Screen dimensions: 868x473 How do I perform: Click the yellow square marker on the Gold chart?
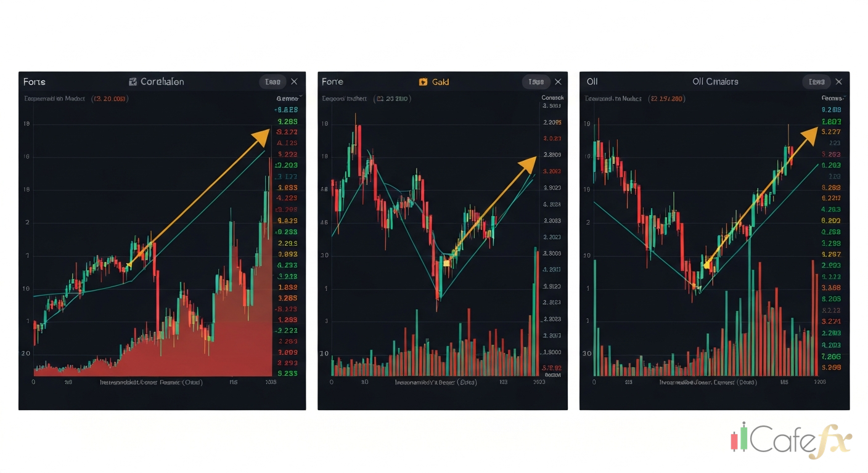[446, 264]
